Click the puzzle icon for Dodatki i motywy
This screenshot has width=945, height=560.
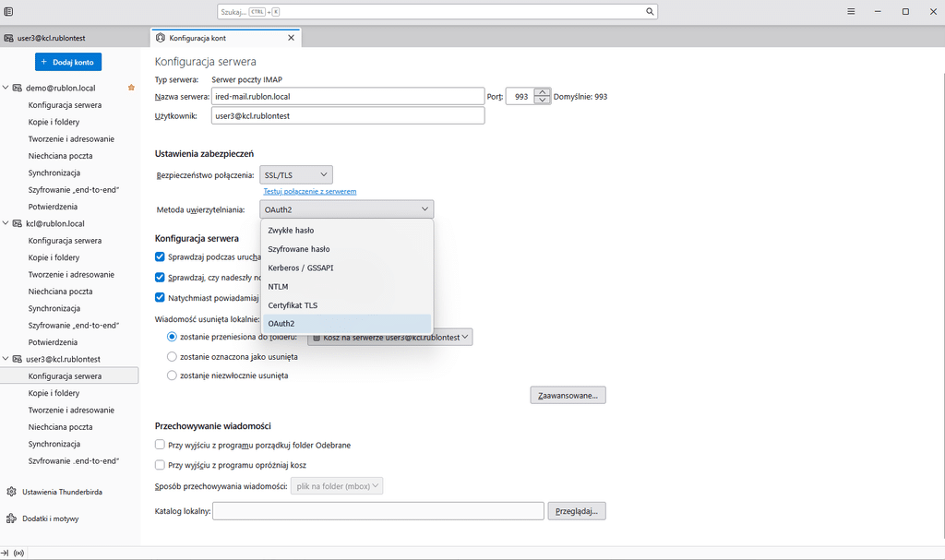[x=11, y=518]
